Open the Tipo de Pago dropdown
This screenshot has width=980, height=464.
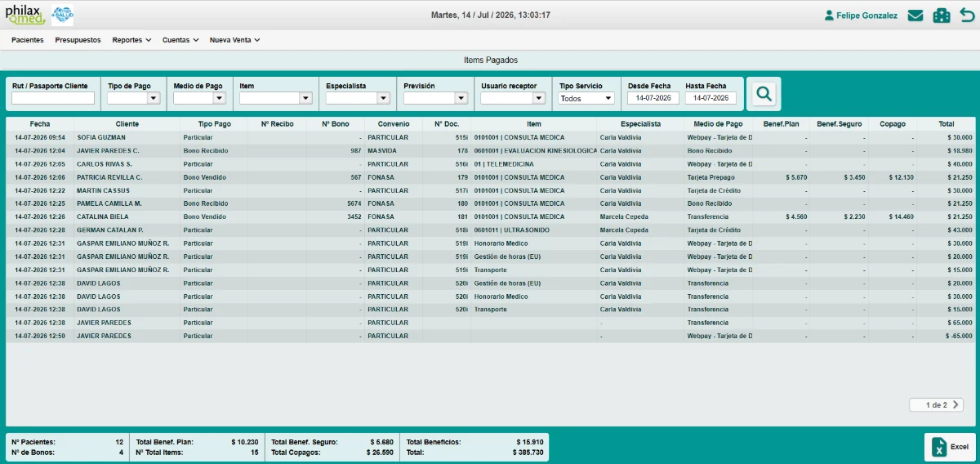click(x=133, y=98)
